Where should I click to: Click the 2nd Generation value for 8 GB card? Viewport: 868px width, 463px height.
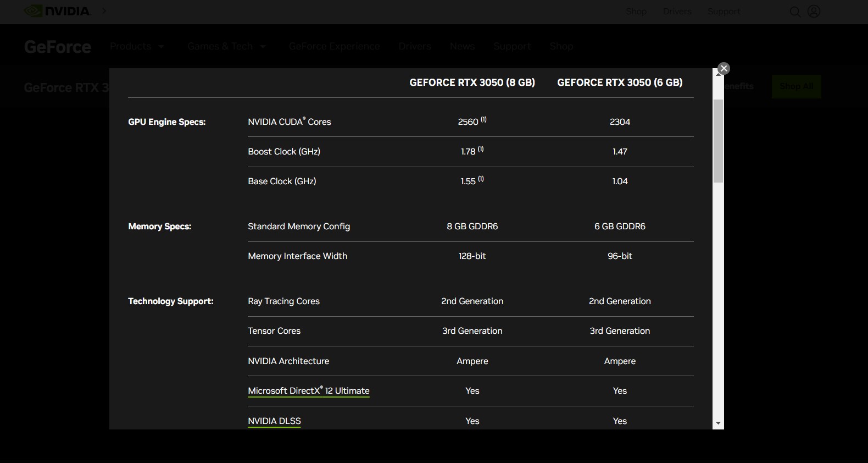pyautogui.click(x=472, y=301)
